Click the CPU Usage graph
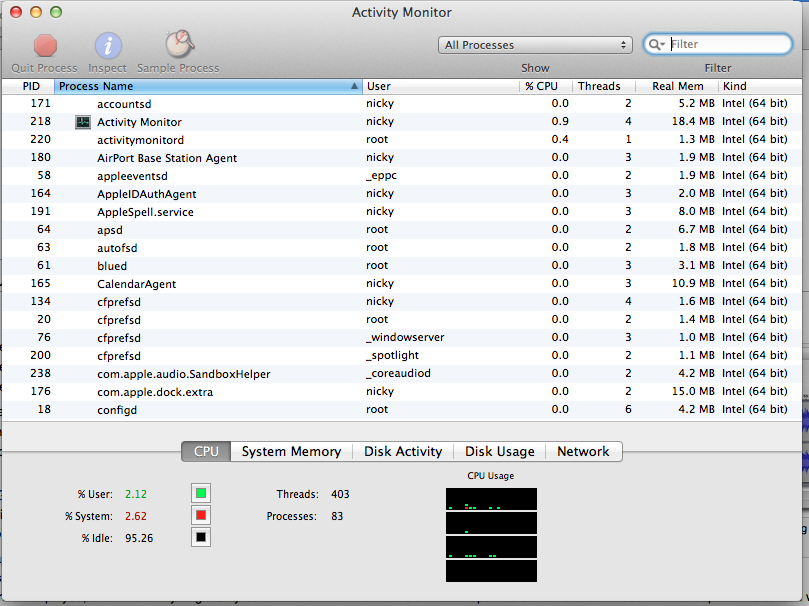 491,534
